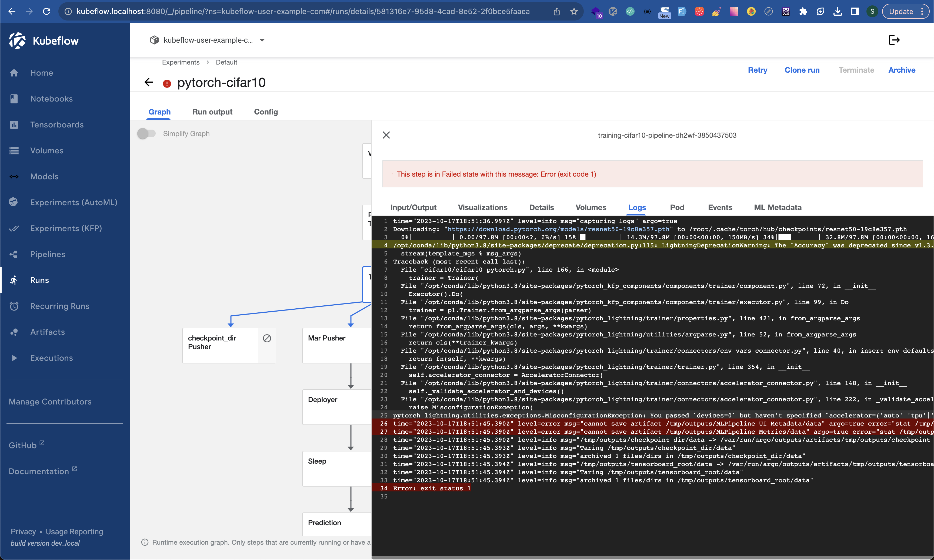The height and width of the screenshot is (560, 934).
Task: Open Tensorboards from the sidebar icon
Action: (14, 124)
